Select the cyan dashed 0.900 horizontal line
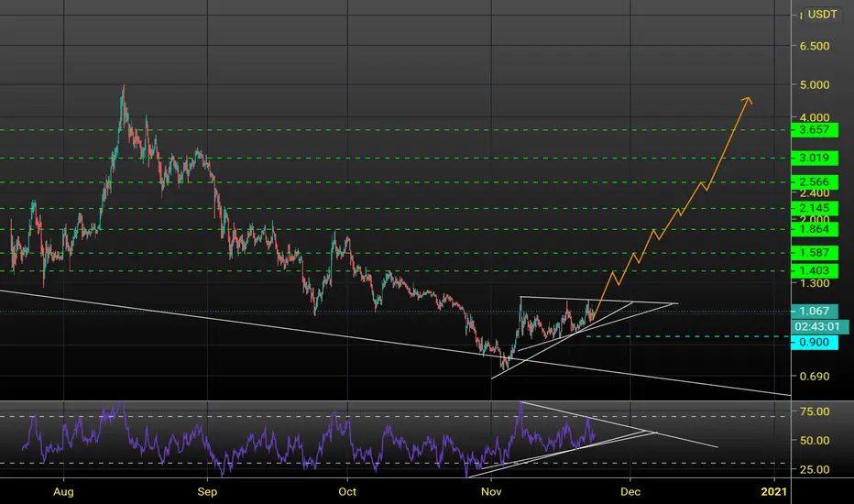Screen dimensions: 854x504 [x=686, y=336]
